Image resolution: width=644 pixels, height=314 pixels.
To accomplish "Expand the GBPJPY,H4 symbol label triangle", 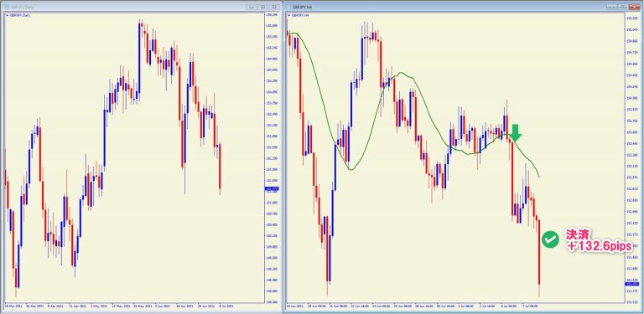I will (x=289, y=15).
